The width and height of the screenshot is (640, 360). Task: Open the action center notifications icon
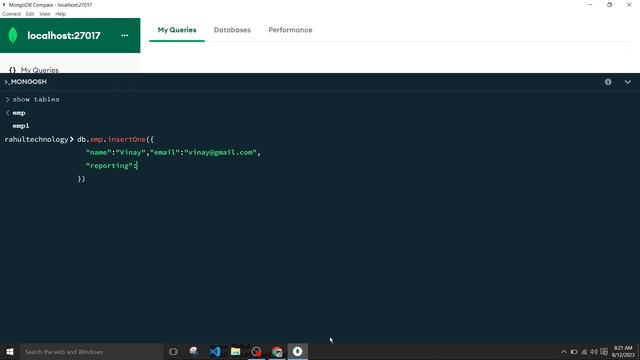point(604,352)
